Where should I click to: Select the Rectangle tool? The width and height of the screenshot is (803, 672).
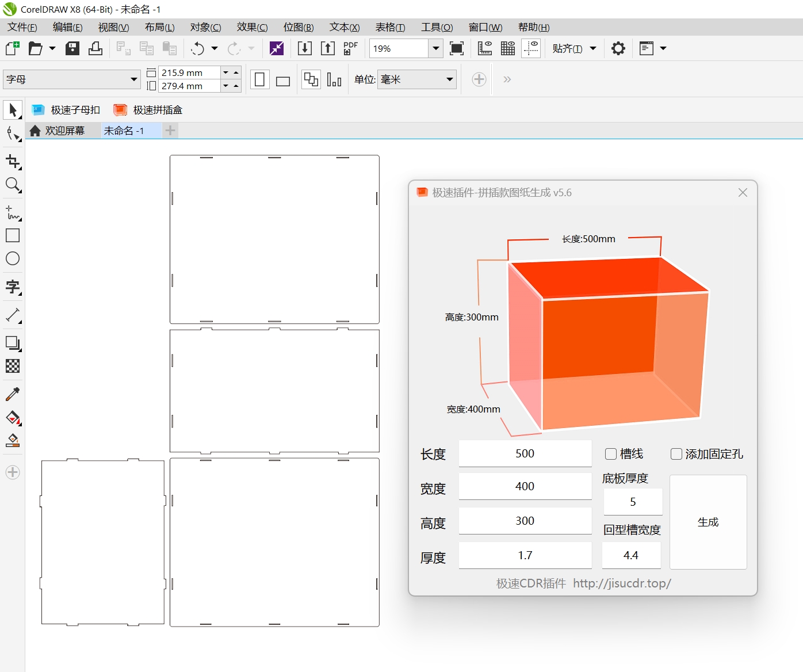pos(13,235)
